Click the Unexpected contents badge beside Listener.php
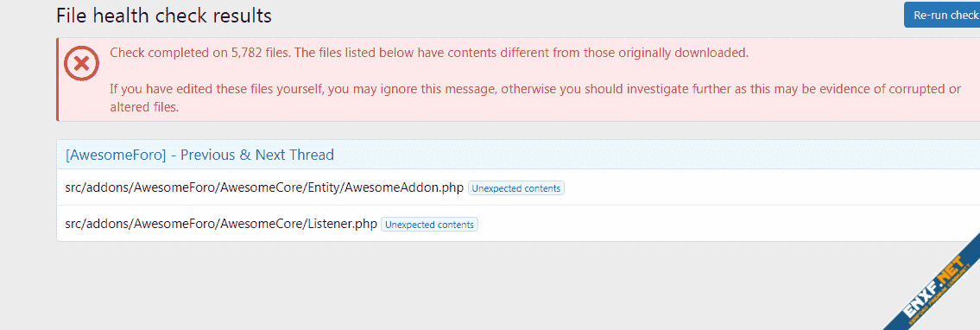980x330 pixels. pos(429,225)
